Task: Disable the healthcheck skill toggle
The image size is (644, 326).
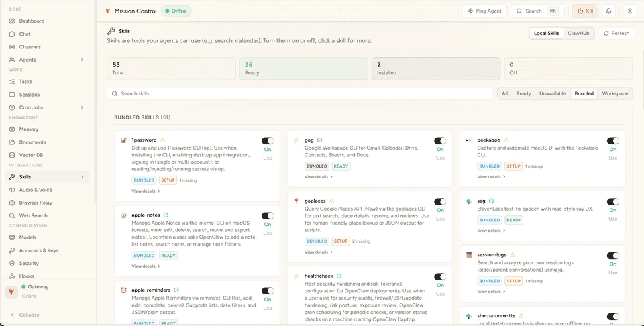Action: tap(440, 277)
